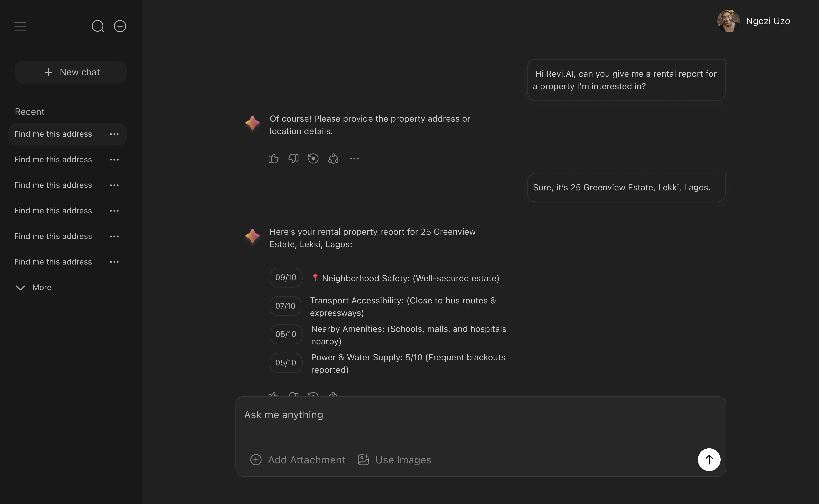Screen dimensions: 819x504
Task: Open the hamburger sidebar menu
Action: click(x=20, y=26)
